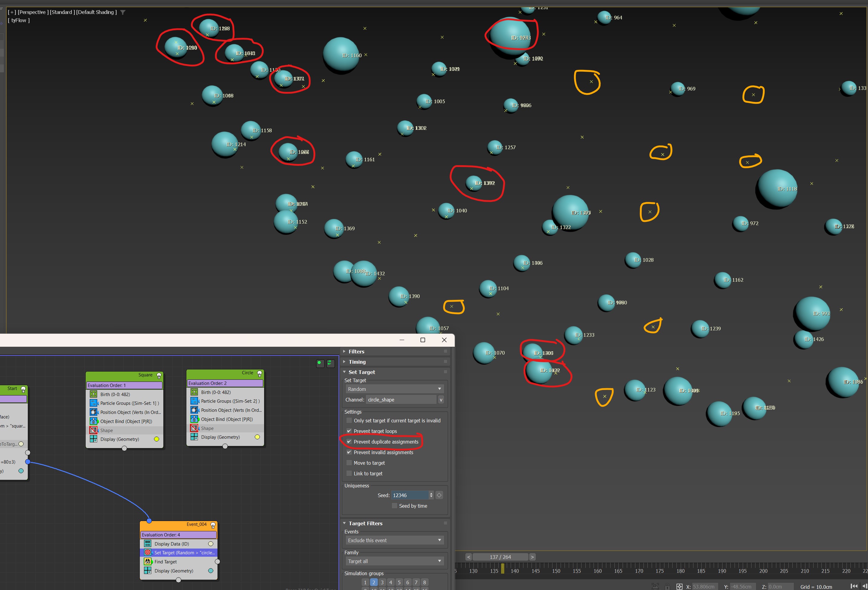The width and height of the screenshot is (868, 590).
Task: Click the green refresh icon in flow editor
Action: click(x=330, y=363)
